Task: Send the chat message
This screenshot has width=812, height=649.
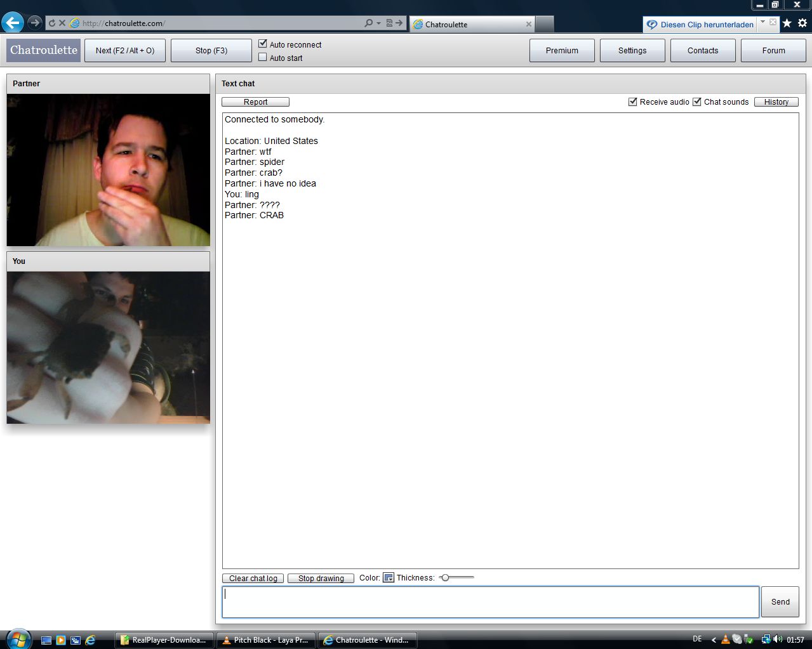Action: click(x=780, y=601)
